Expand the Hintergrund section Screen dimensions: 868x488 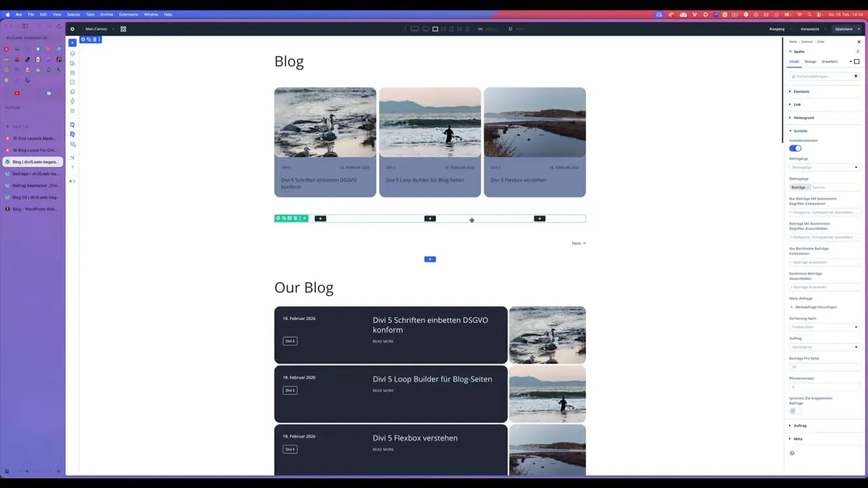click(x=804, y=117)
